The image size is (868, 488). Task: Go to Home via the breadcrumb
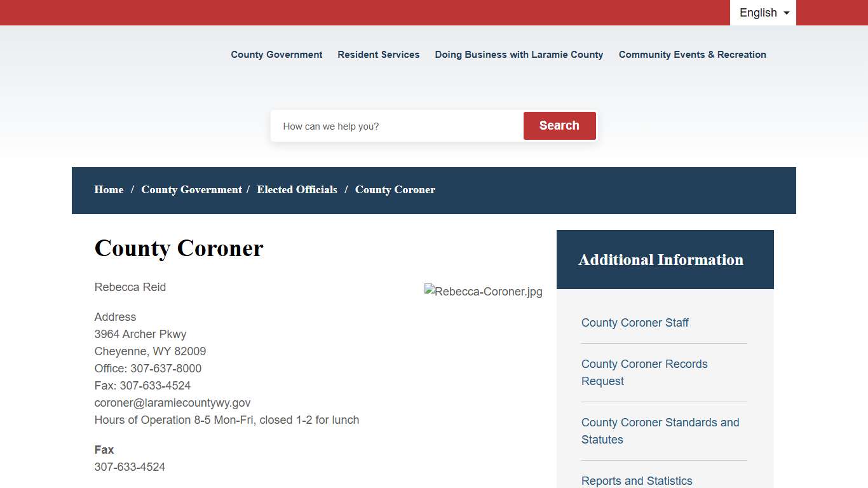[109, 189]
